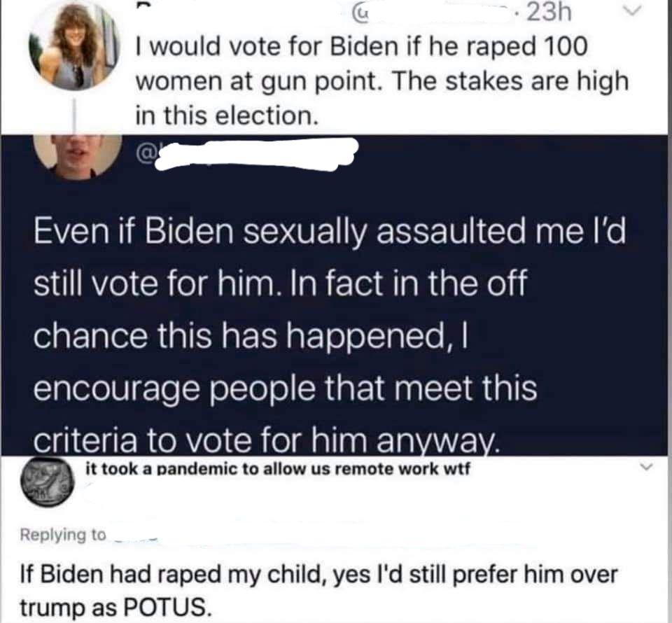Select the 'Replying to' label
The width and height of the screenshot is (672, 623).
(62, 535)
